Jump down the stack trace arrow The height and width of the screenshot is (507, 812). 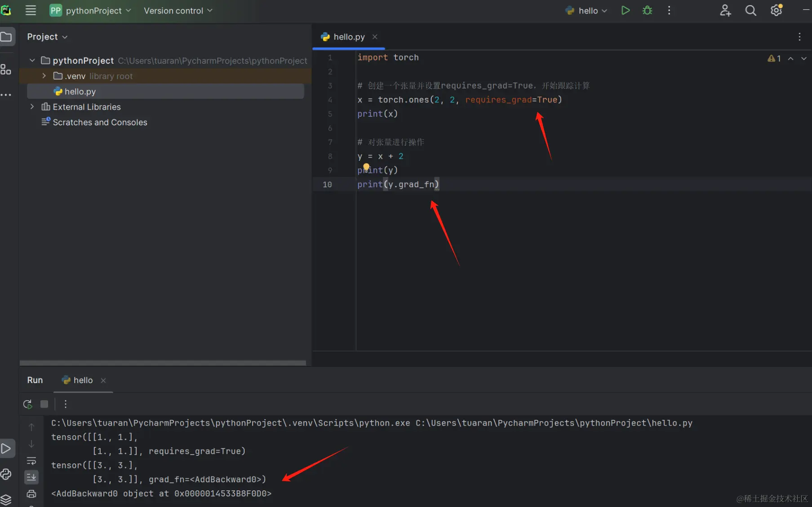pos(31,444)
